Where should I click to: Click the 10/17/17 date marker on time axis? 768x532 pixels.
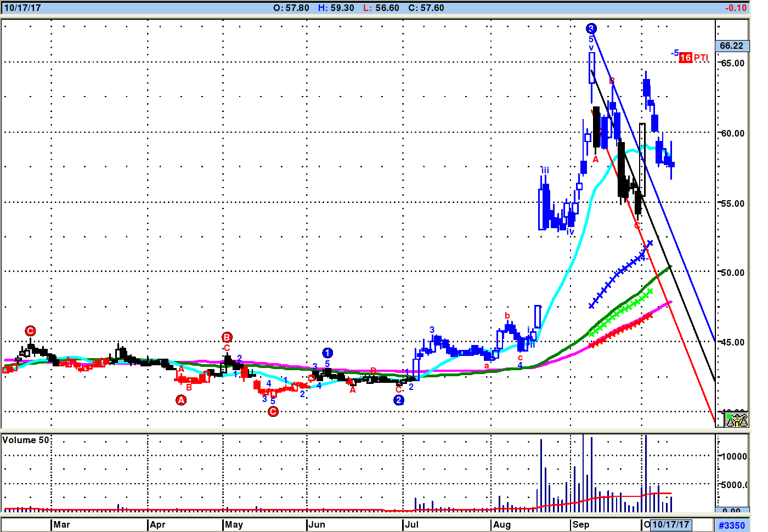[x=670, y=524]
